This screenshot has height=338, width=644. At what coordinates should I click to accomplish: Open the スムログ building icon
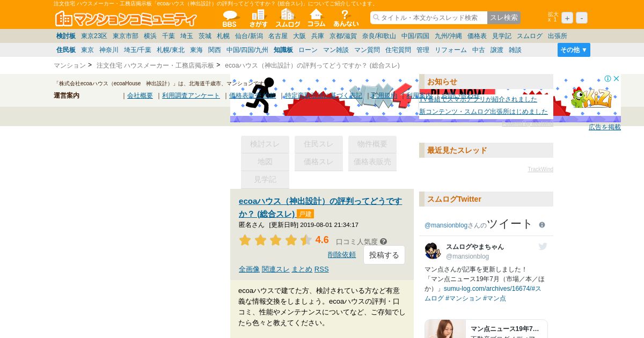[288, 19]
